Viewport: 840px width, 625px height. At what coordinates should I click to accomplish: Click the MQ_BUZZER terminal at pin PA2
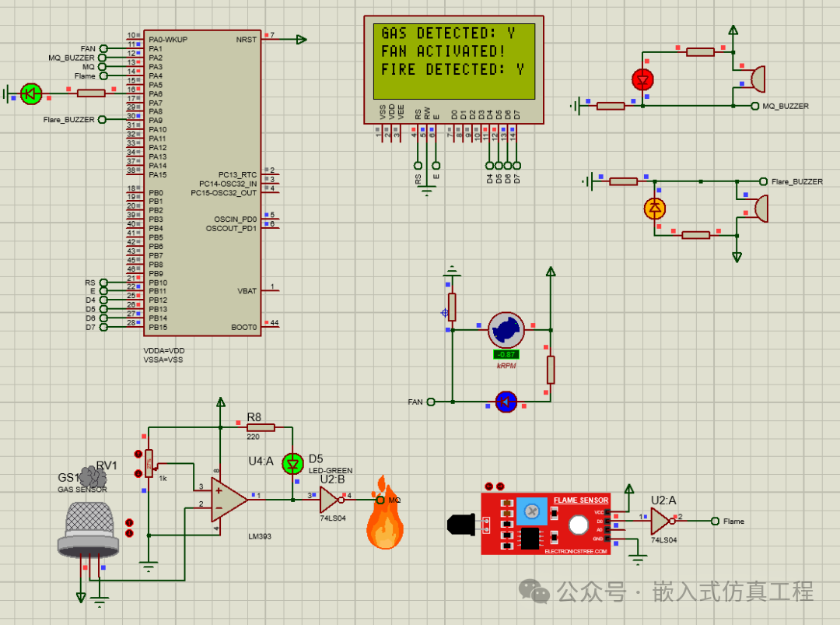click(103, 58)
